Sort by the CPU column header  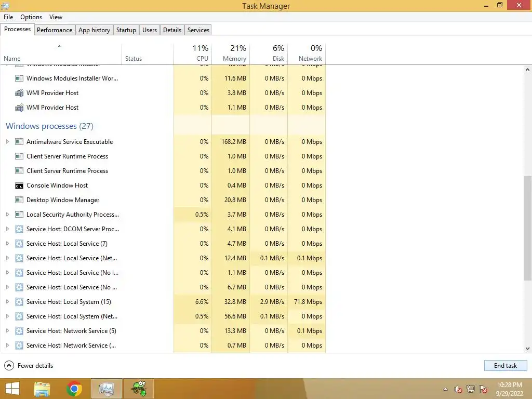click(x=193, y=54)
